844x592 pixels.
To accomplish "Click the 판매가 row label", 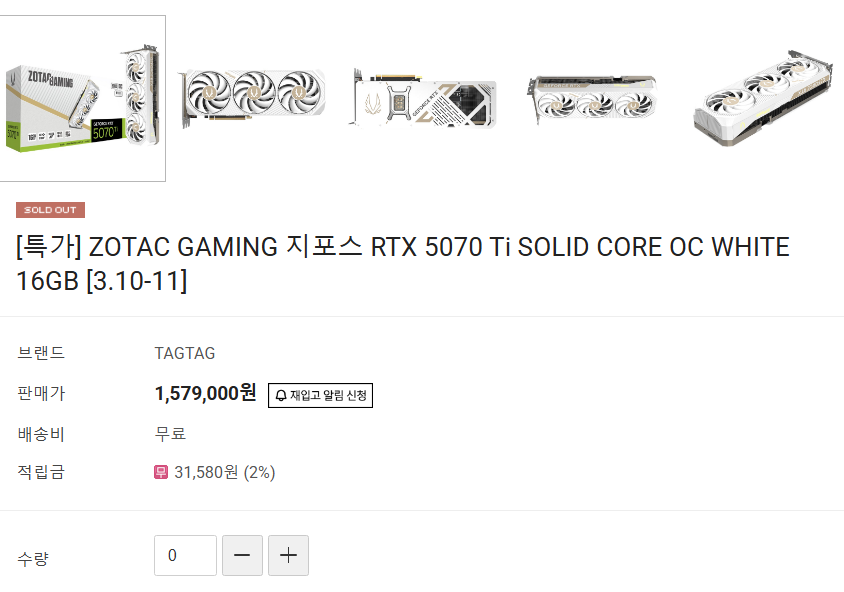I will (41, 393).
